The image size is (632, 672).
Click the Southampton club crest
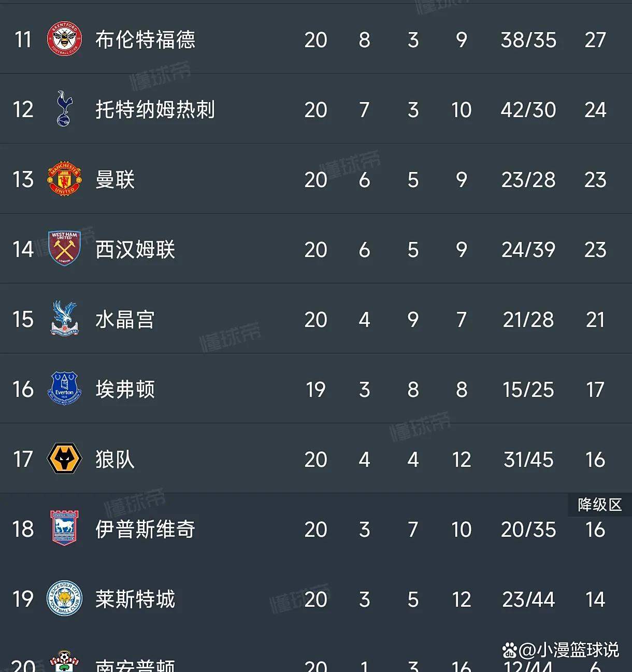[63, 661]
